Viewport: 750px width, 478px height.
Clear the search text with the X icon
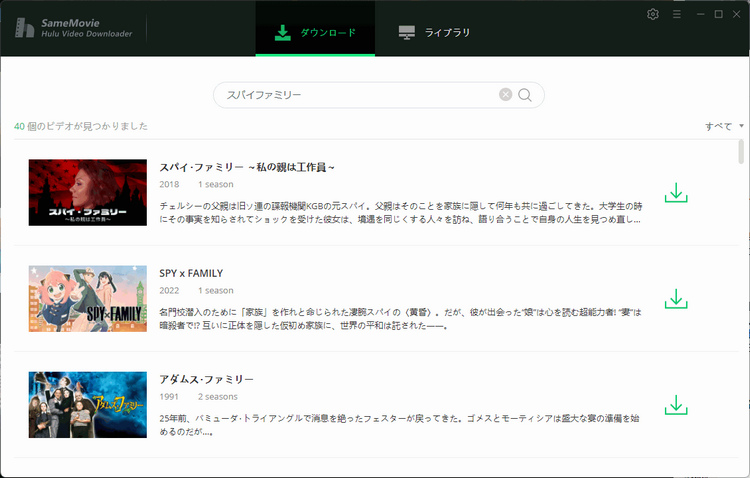(506, 95)
